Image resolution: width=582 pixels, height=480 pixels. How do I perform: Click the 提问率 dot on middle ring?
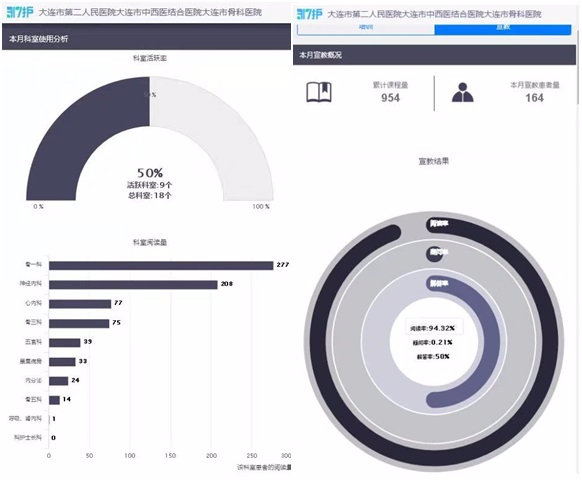(x=435, y=254)
